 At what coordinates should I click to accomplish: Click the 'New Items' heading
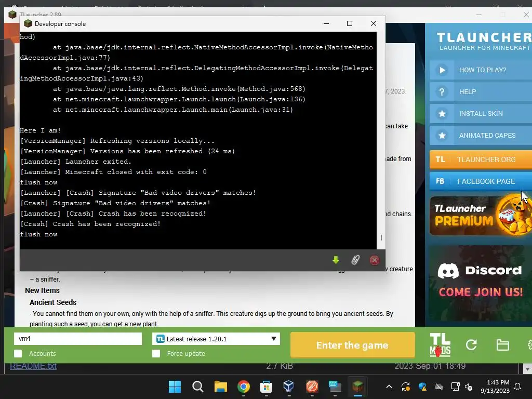click(x=42, y=290)
